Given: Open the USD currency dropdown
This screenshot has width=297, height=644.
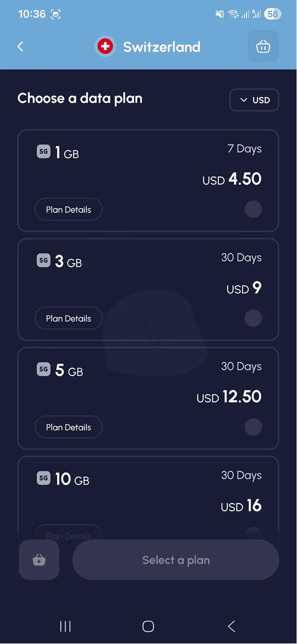Looking at the screenshot, I should (x=254, y=99).
